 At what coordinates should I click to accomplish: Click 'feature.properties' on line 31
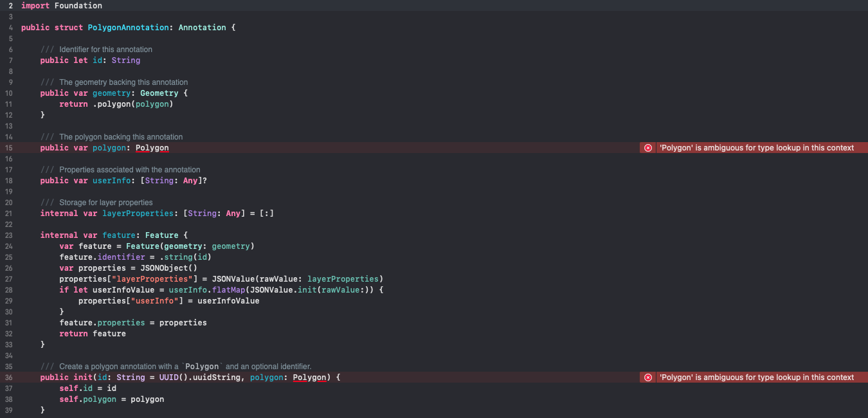click(102, 323)
